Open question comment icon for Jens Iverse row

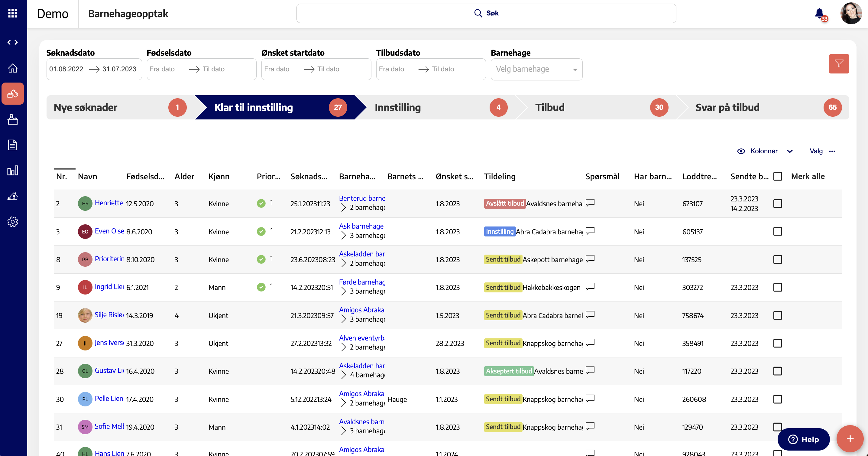pyautogui.click(x=590, y=342)
